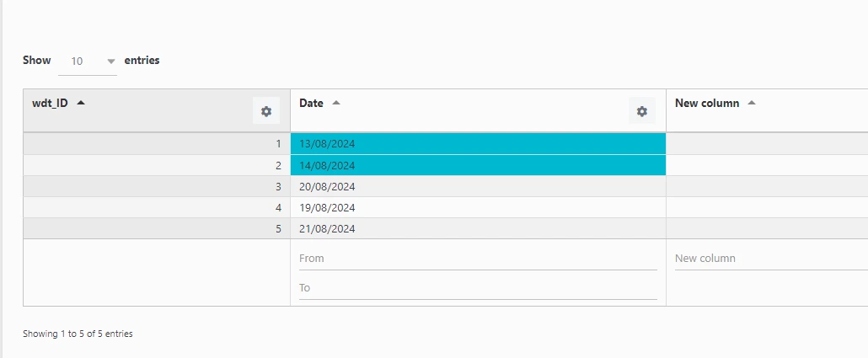Click the To date filter field
The height and width of the screenshot is (358, 868).
478,288
